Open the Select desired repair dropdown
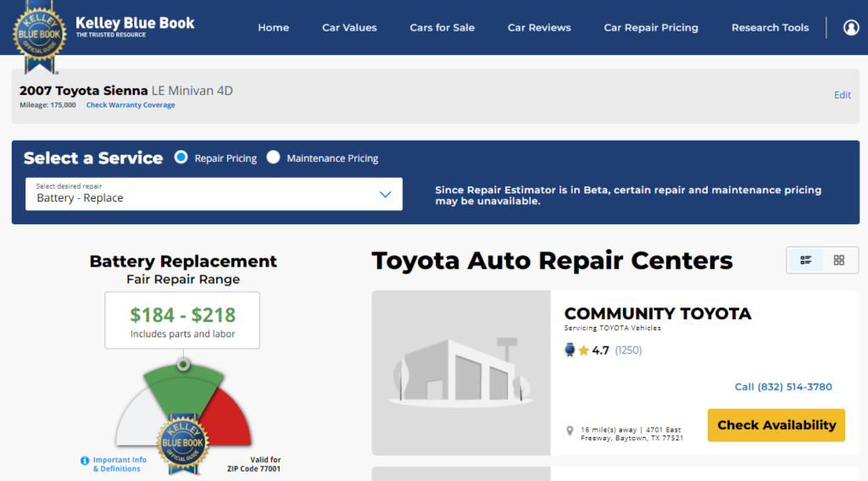 pyautogui.click(x=214, y=194)
